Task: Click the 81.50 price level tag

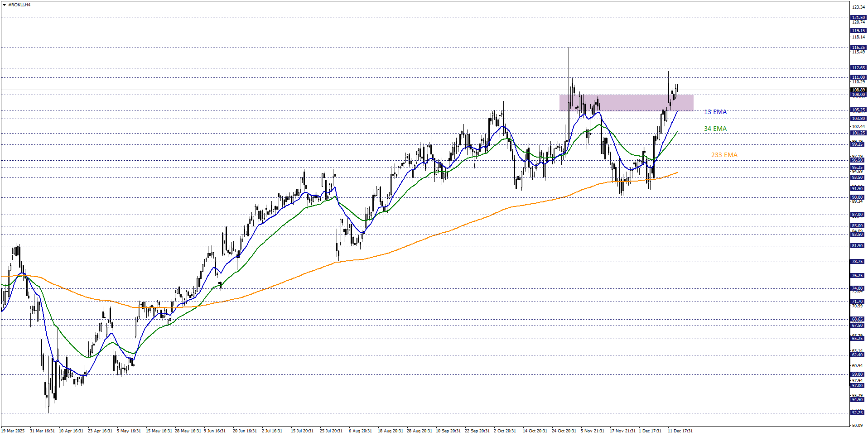Action: pyautogui.click(x=857, y=246)
